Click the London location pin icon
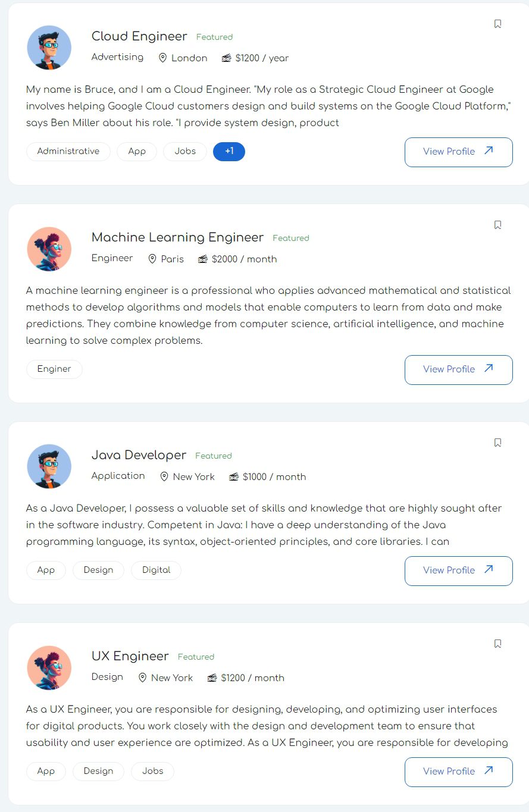 point(163,58)
